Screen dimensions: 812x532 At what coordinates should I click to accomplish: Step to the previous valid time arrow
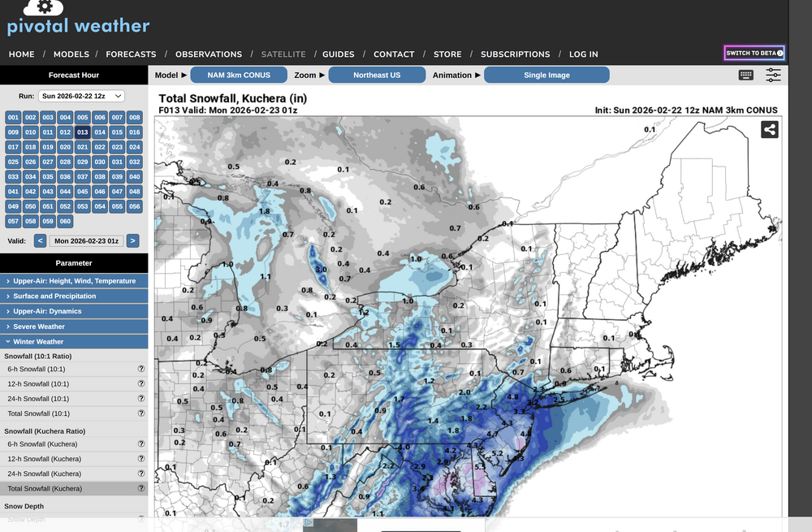[40, 240]
